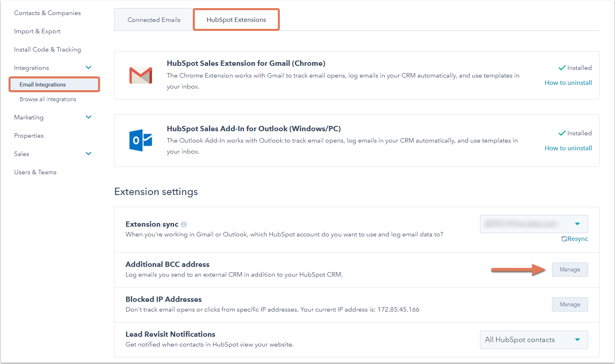
Task: Open the Lead Revisit Notifications dropdown
Action: coord(534,340)
